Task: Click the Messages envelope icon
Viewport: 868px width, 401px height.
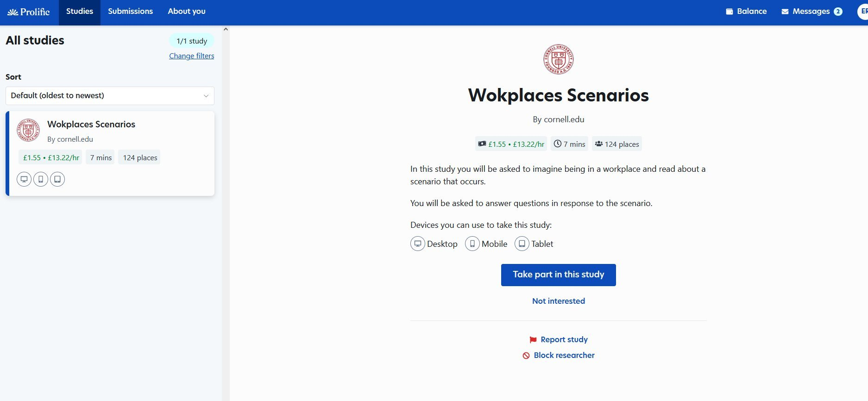Action: (785, 12)
